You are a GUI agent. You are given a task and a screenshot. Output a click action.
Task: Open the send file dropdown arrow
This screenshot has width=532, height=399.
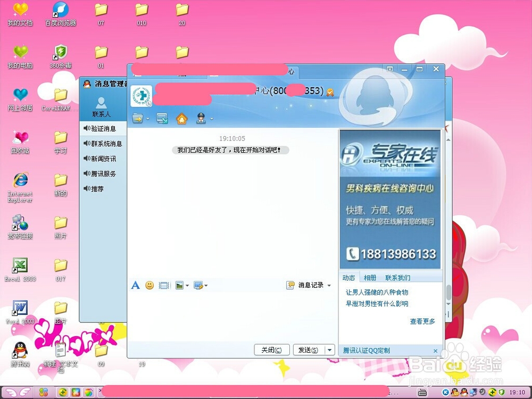(147, 119)
